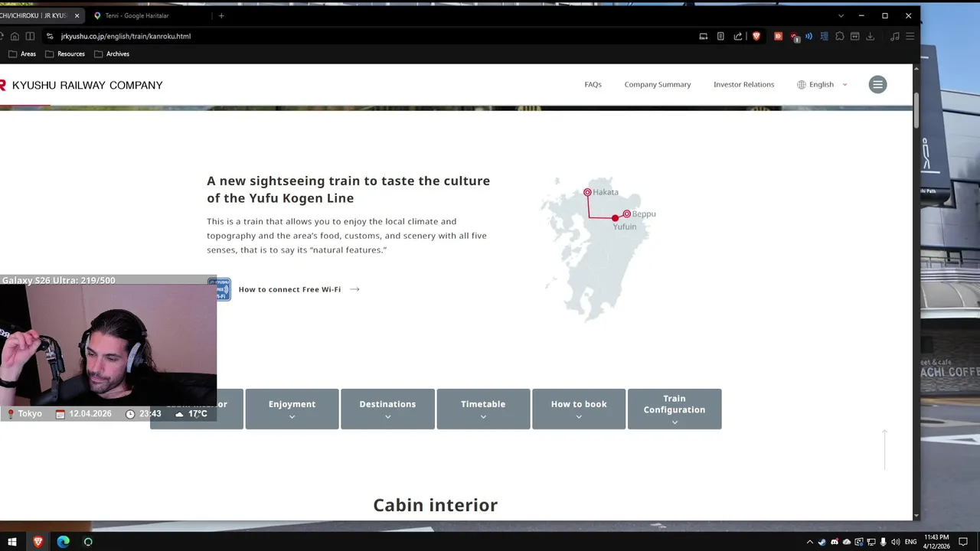Open Brave Shields lion icon
Image resolution: width=980 pixels, height=551 pixels.
tap(756, 36)
